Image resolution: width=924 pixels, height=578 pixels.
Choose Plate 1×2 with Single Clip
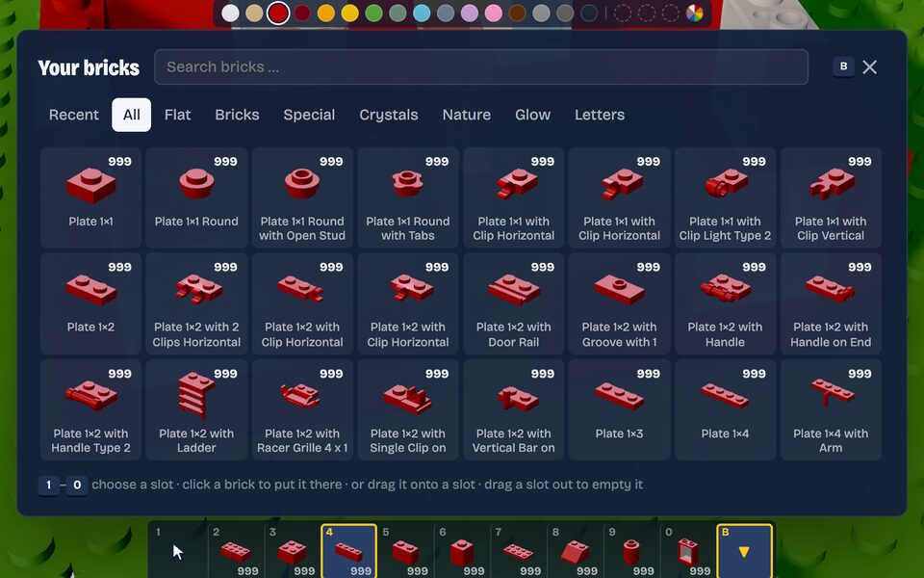coord(408,410)
